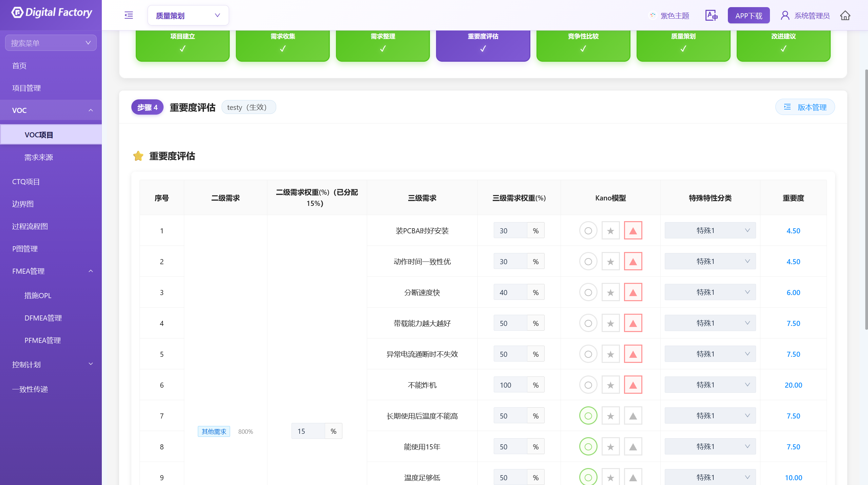Viewport: 868px width, 485px height.
Task: Open the 搜索菜单 search dropdown
Action: pyautogui.click(x=51, y=43)
